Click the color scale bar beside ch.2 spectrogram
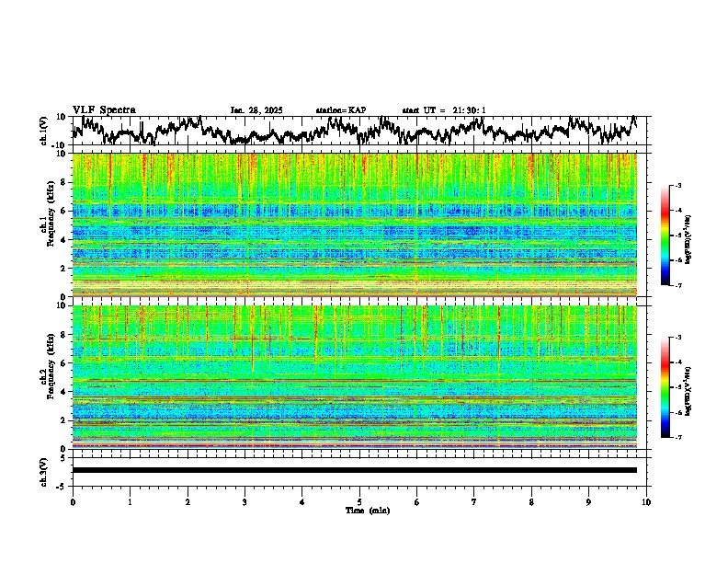 (665, 387)
